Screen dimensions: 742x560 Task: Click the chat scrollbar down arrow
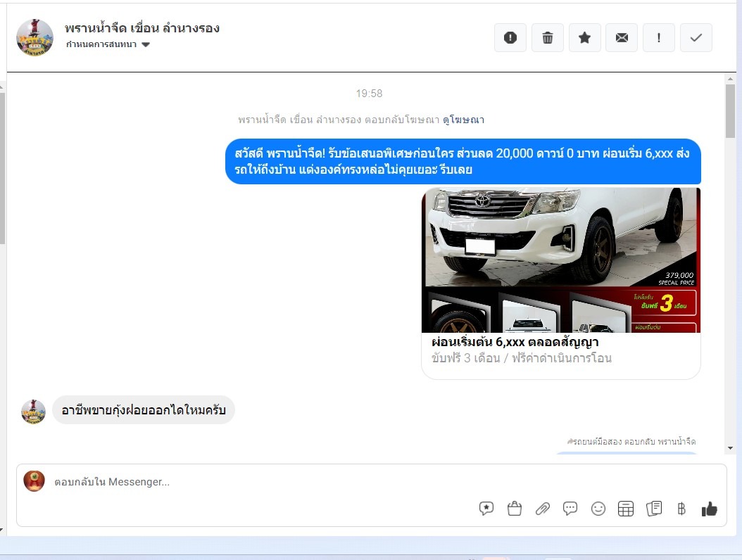[x=730, y=447]
